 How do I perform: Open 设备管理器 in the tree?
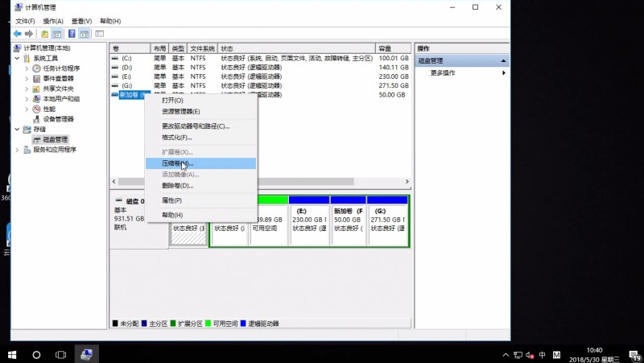point(58,119)
